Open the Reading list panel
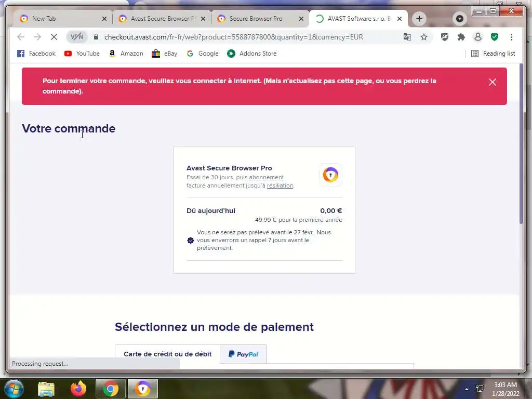532x399 pixels. (493, 54)
